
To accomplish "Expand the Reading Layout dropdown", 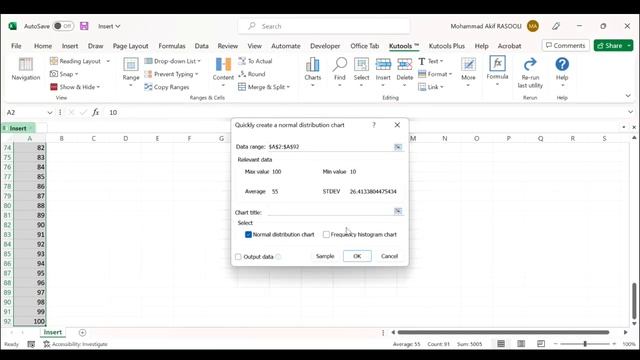I will [x=108, y=61].
